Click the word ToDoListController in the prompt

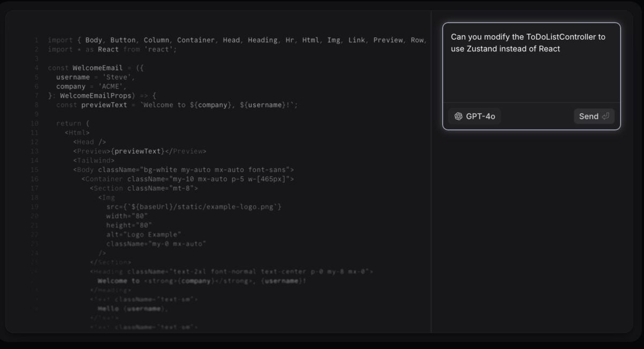[x=562, y=37]
